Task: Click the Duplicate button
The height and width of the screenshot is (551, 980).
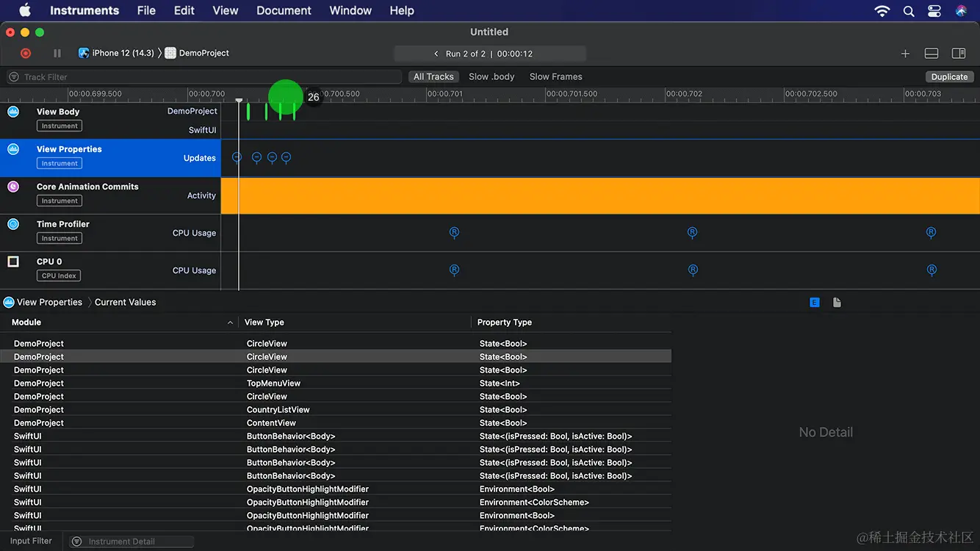Action: point(949,76)
